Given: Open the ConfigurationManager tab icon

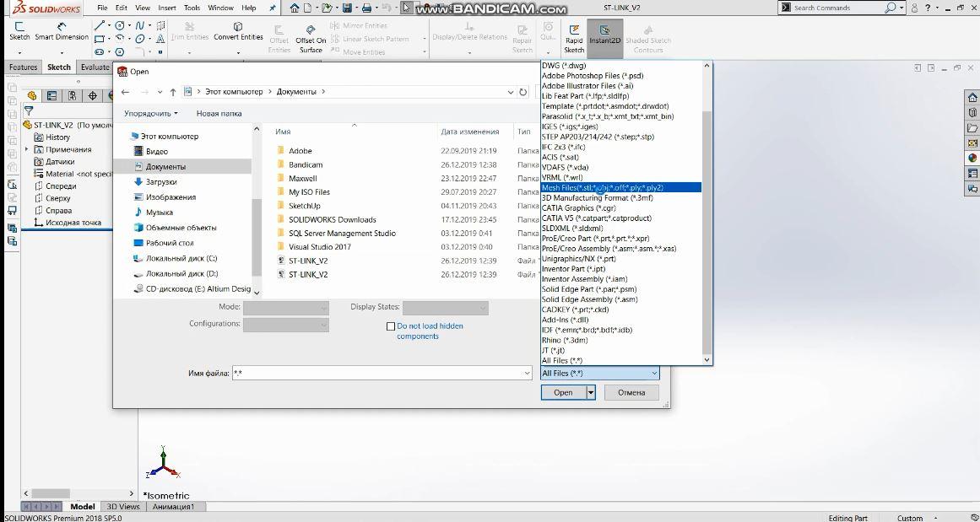Looking at the screenshot, I should click(x=73, y=95).
